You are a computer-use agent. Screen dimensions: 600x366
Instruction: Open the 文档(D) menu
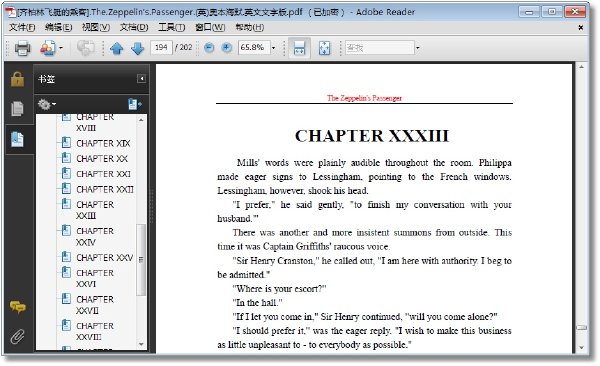tap(134, 28)
